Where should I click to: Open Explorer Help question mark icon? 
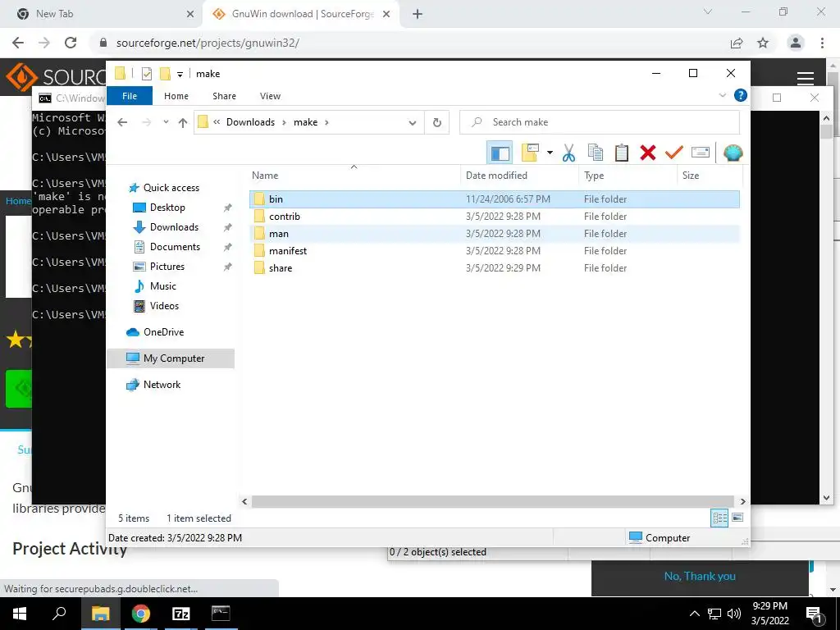click(x=741, y=95)
